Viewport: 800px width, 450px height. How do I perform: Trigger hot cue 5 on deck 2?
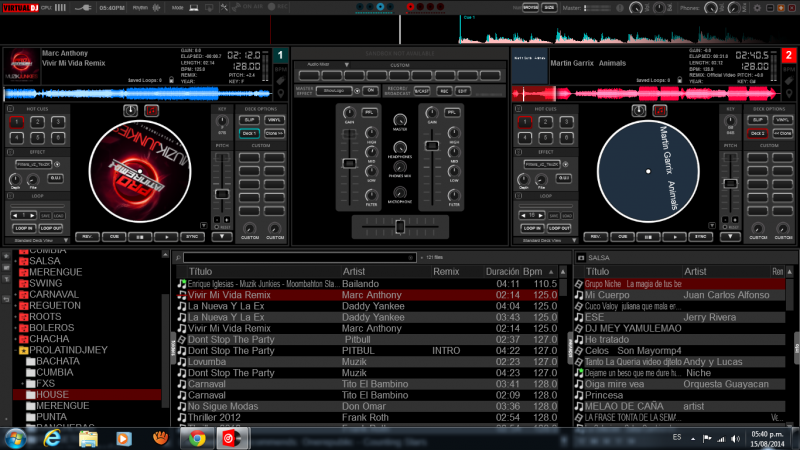545,138
